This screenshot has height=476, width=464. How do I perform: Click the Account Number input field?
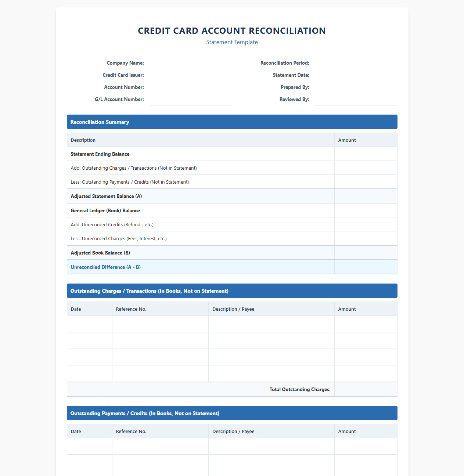pyautogui.click(x=191, y=87)
